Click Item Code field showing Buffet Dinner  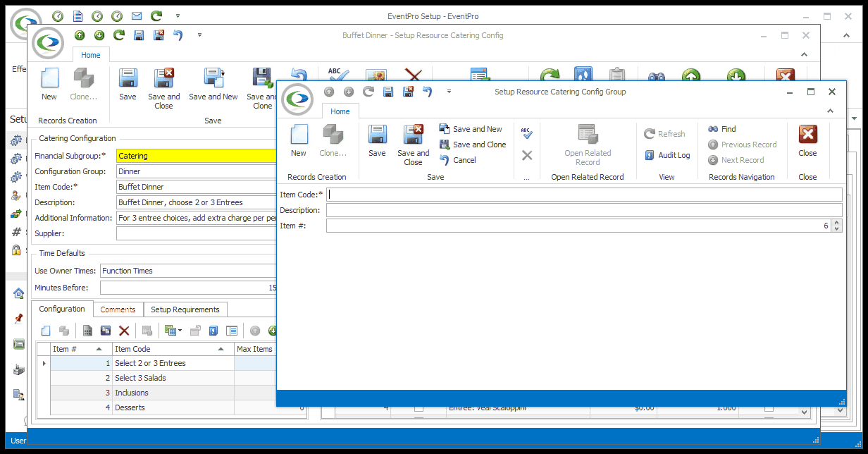(x=196, y=187)
